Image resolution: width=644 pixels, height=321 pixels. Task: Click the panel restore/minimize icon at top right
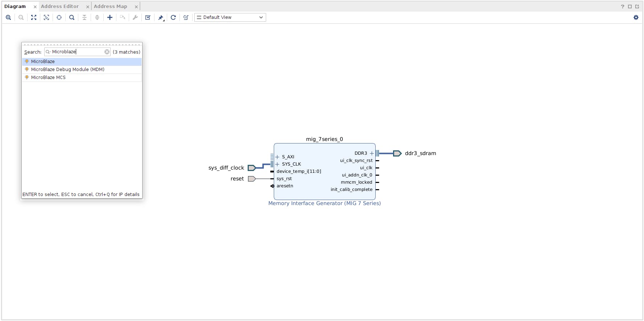point(630,7)
